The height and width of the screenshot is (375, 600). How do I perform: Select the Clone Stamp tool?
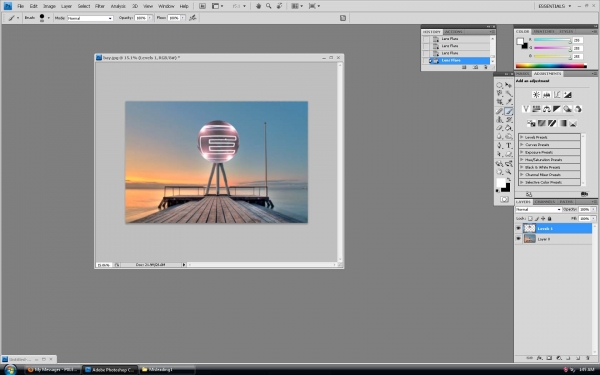499,119
